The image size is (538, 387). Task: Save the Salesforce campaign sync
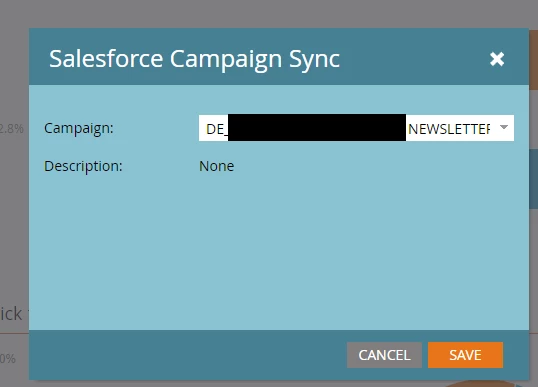465,355
